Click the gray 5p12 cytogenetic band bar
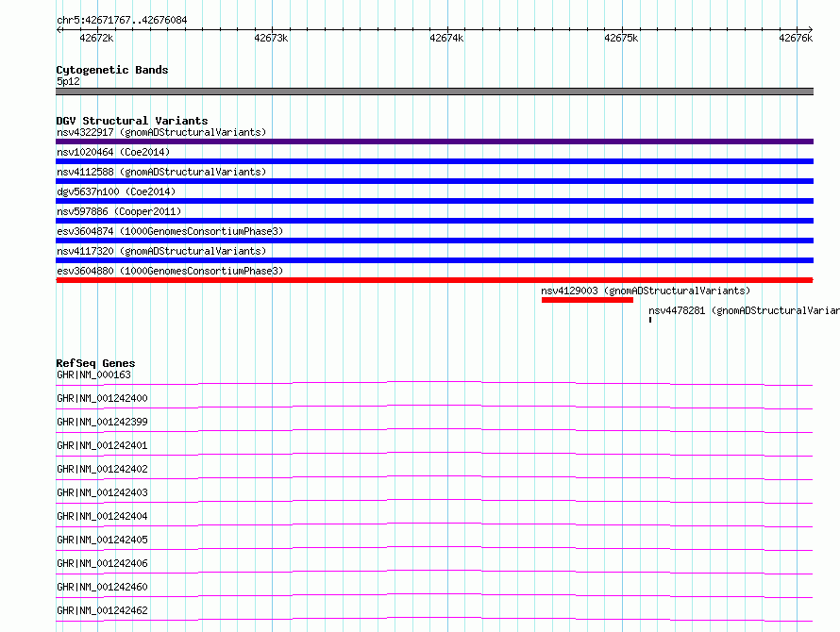The width and height of the screenshot is (840, 632). [434, 91]
